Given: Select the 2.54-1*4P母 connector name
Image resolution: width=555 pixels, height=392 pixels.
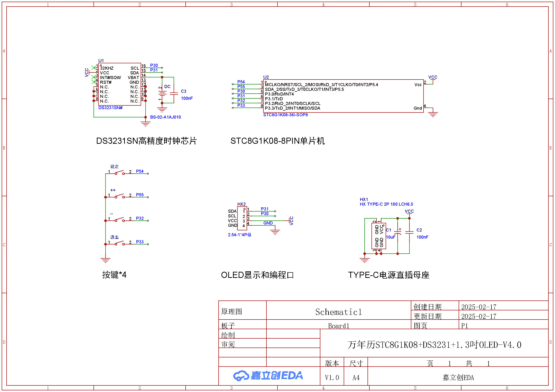Looking at the screenshot, I should [x=240, y=235].
